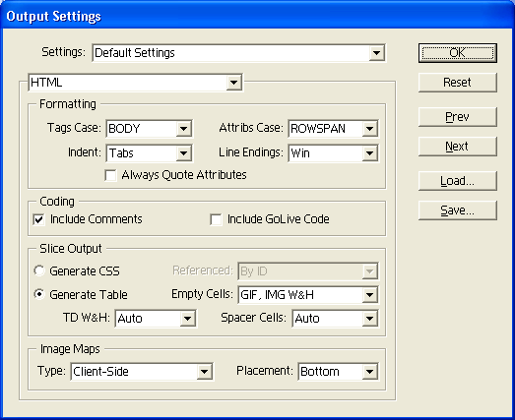
Task: Open the Settings preset dropdown
Action: (x=238, y=53)
